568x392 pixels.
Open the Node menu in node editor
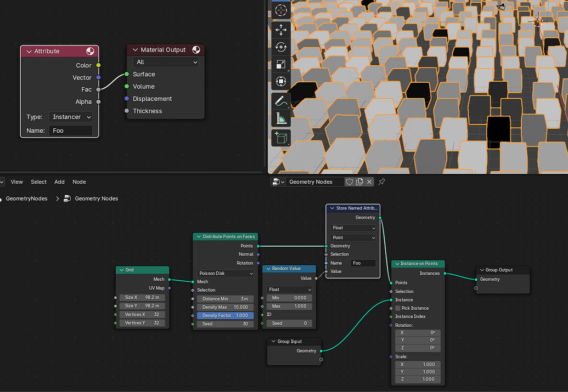(x=79, y=181)
